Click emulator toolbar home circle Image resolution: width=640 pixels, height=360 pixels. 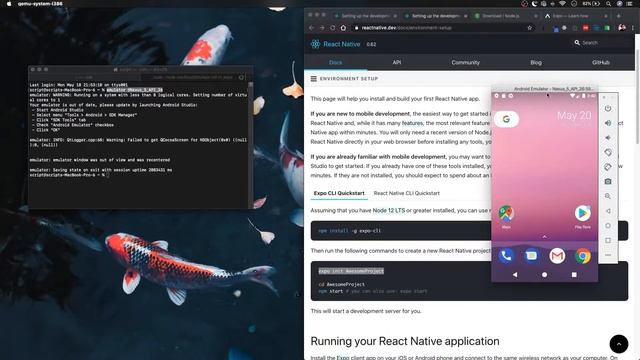tap(608, 226)
